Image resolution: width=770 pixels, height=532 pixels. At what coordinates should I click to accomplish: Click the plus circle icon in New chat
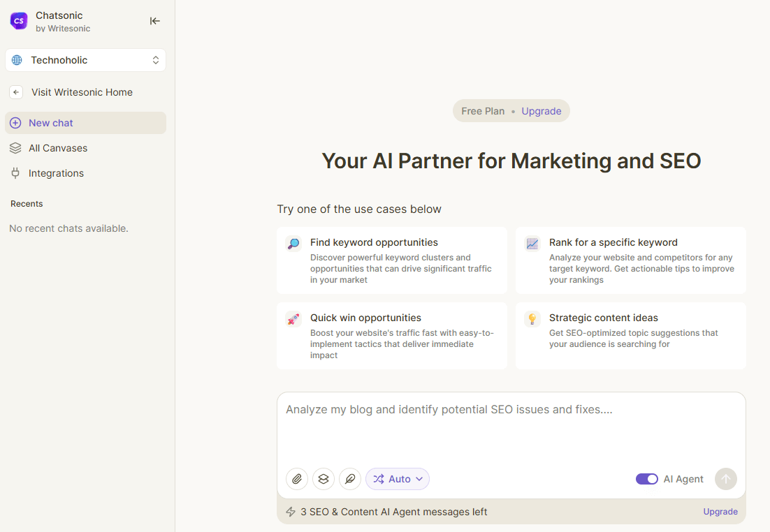pyautogui.click(x=15, y=123)
